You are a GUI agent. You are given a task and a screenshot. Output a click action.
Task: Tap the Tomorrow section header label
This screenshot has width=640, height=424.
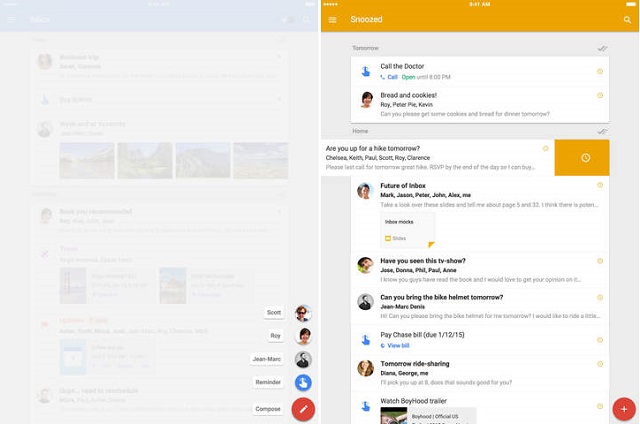tap(365, 48)
